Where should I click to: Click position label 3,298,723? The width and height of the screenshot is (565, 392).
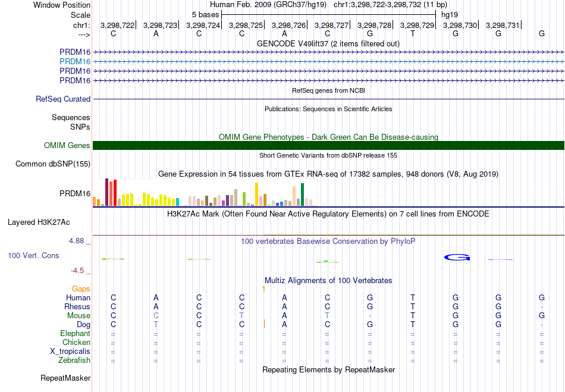[x=160, y=25]
